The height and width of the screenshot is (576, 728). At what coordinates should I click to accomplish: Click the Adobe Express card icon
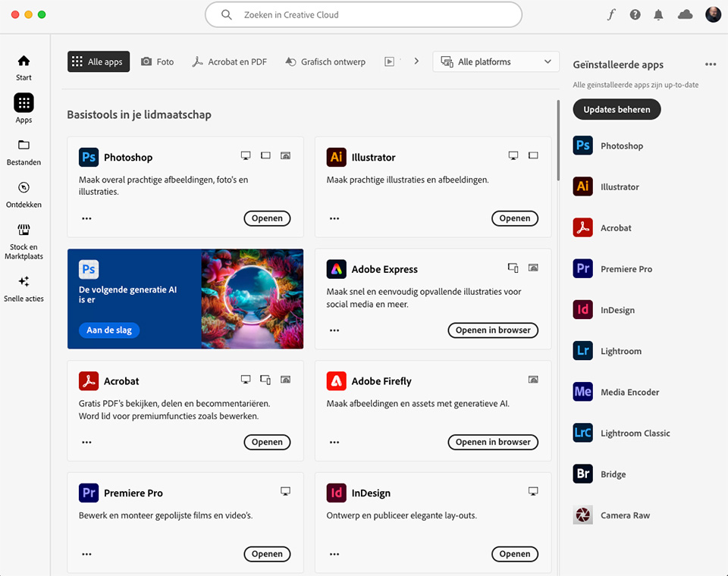336,269
